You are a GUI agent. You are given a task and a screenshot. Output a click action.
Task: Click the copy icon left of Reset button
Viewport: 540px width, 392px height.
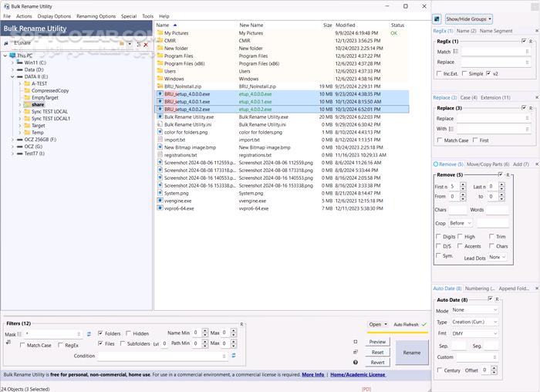[x=356, y=352]
